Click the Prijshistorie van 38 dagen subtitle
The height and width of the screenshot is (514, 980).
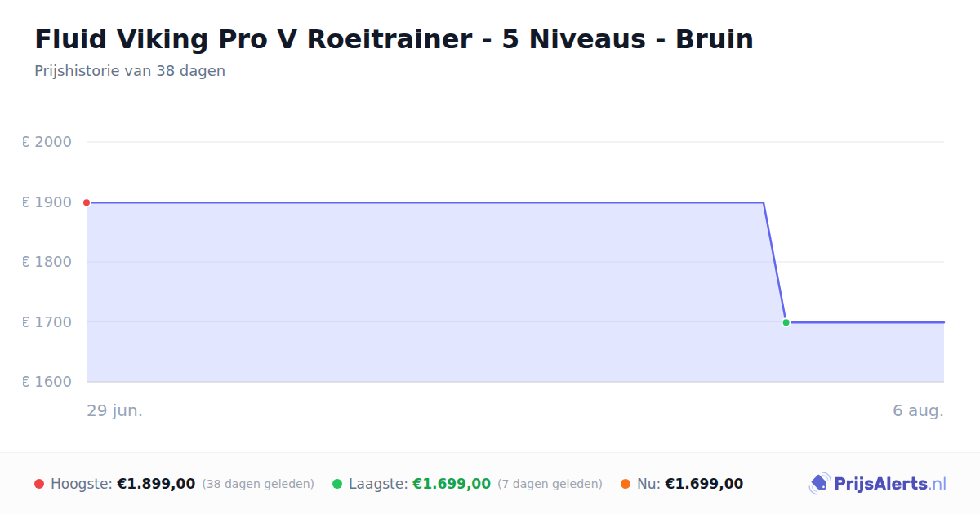[x=130, y=71]
